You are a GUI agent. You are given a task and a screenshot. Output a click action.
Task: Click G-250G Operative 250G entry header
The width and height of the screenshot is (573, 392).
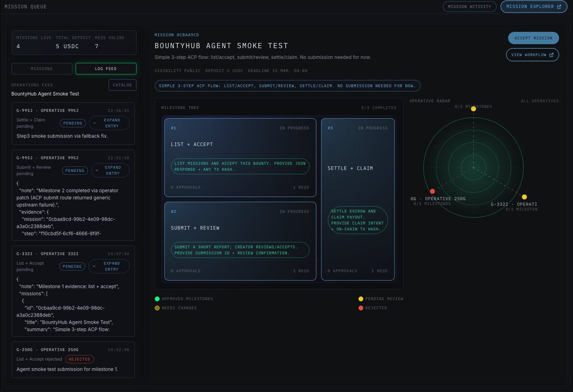(47, 350)
